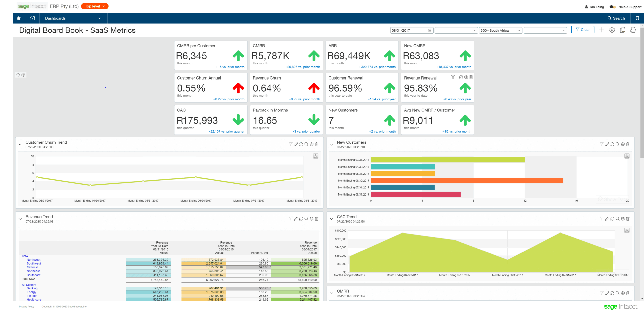The image size is (644, 311).
Task: Copy the dashboard using the duplicate icon
Action: click(x=623, y=30)
